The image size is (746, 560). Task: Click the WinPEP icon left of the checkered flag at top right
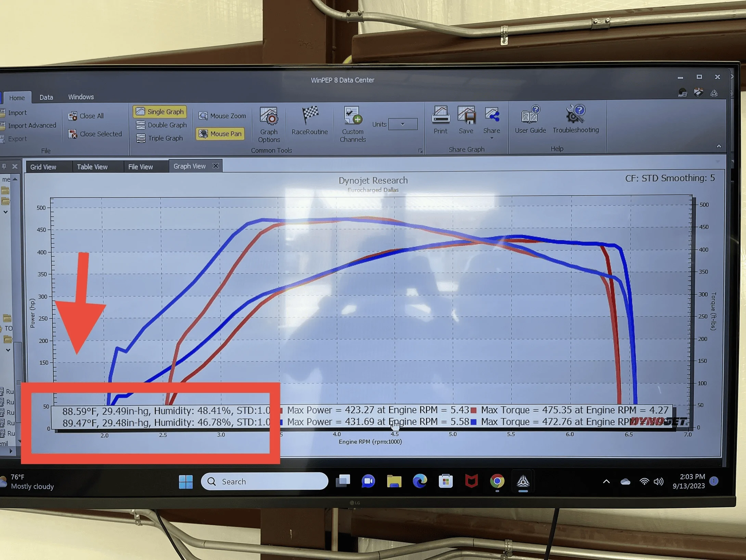pyautogui.click(x=683, y=92)
